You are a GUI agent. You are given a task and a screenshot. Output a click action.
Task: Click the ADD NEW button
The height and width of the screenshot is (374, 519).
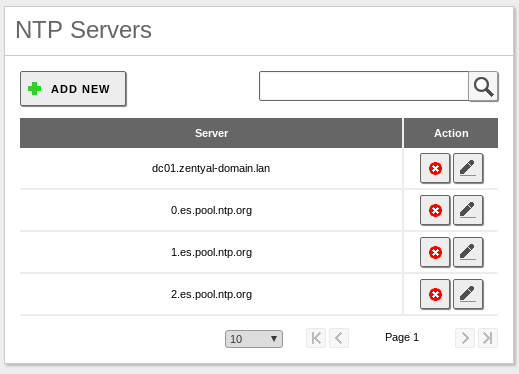(x=73, y=89)
